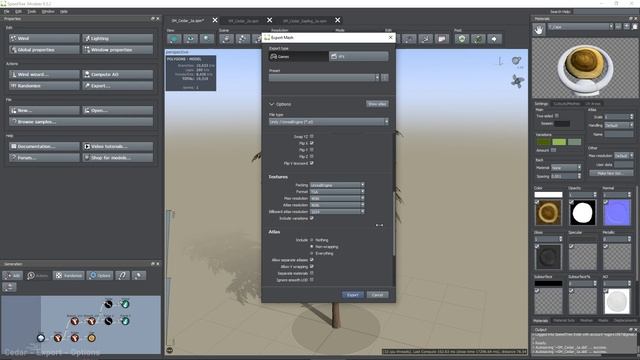
Task: Click the second Post toolbar icon
Action: pyautogui.click(x=478, y=39)
